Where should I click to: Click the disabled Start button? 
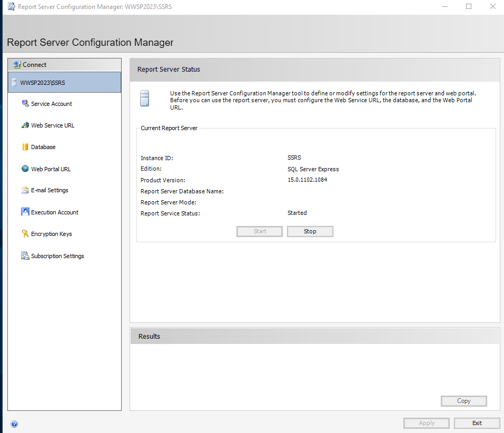[260, 231]
